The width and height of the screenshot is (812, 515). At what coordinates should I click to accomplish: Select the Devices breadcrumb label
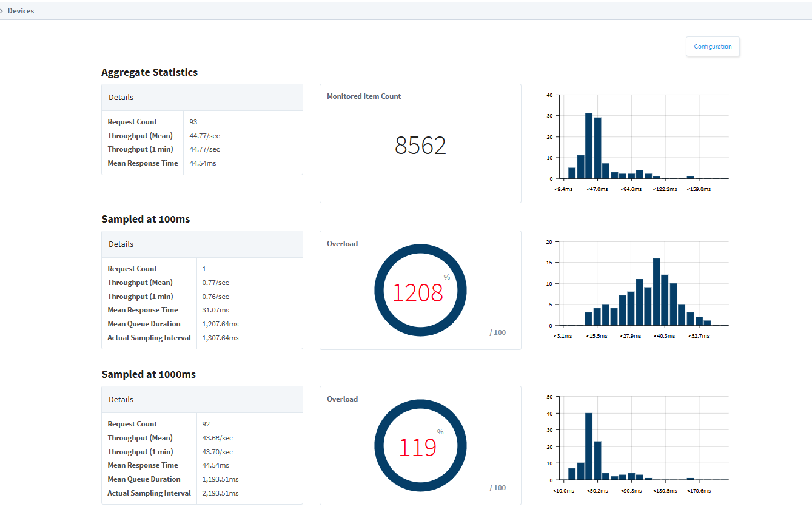(21, 11)
